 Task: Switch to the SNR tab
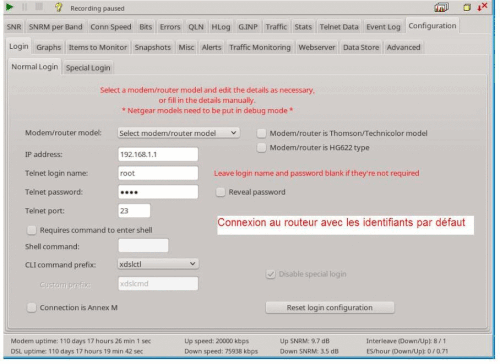pos(14,27)
